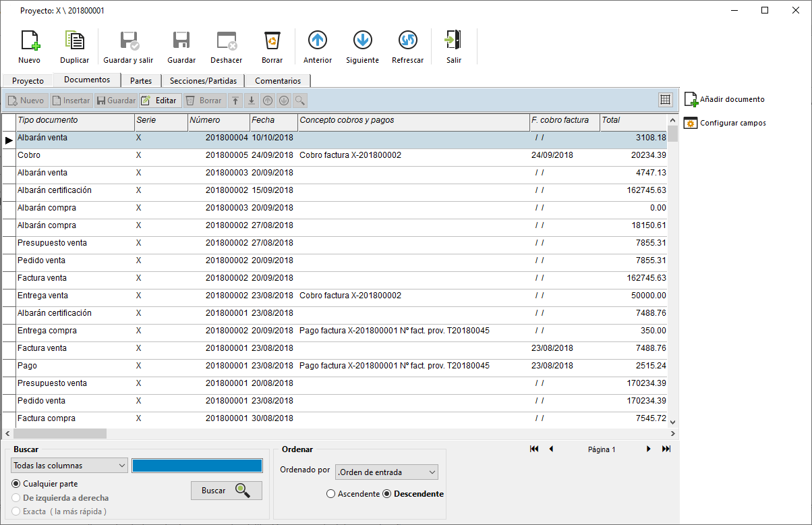Click Total column header
This screenshot has height=525, width=812.
pyautogui.click(x=633, y=121)
